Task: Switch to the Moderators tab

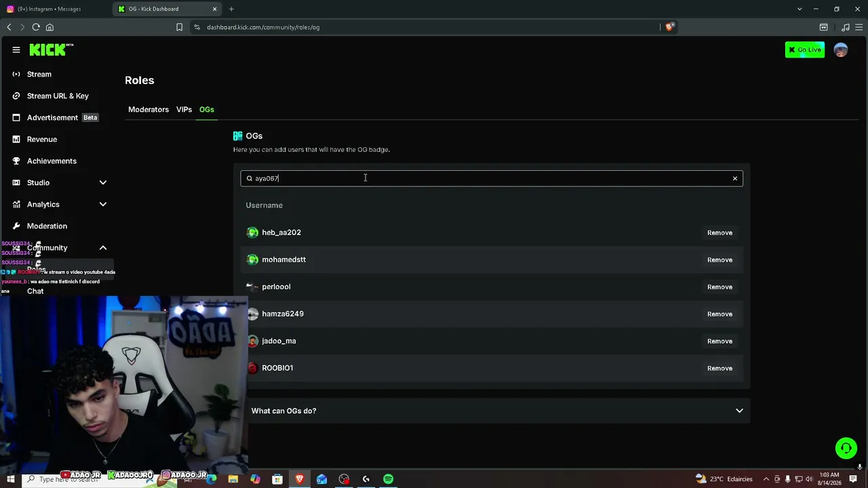Action: pos(149,110)
